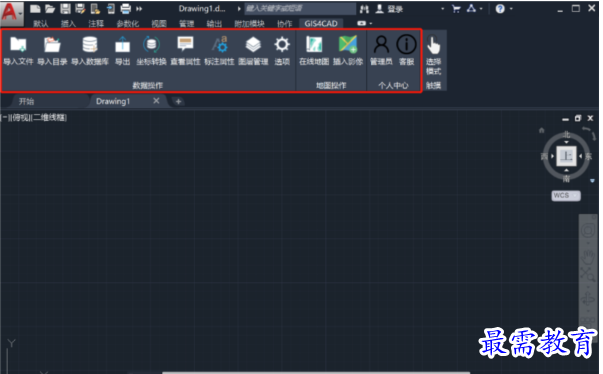
Task: Click 东 east on the ViewCube compass
Action: point(588,156)
